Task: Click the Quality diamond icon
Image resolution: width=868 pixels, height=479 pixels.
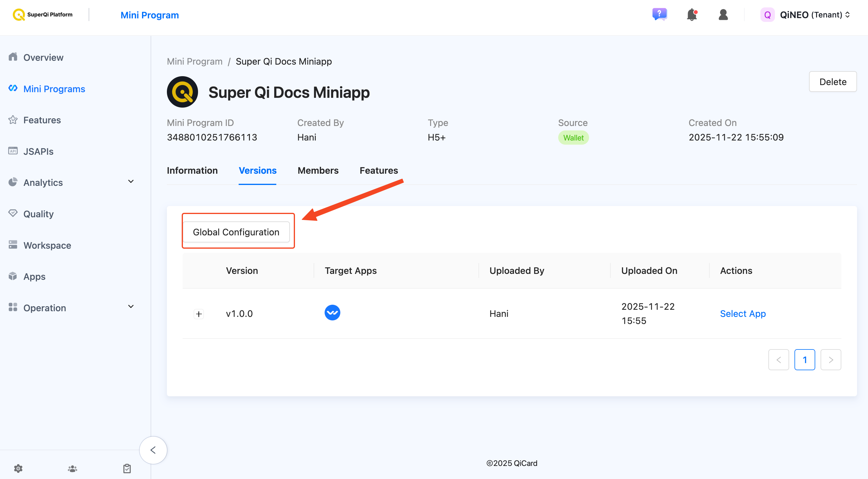Action: pos(13,213)
